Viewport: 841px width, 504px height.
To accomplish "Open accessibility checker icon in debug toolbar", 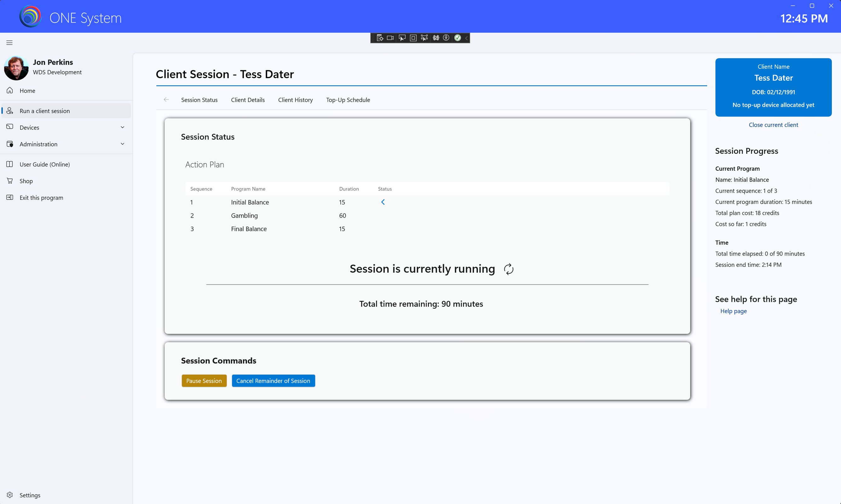I will tap(446, 38).
